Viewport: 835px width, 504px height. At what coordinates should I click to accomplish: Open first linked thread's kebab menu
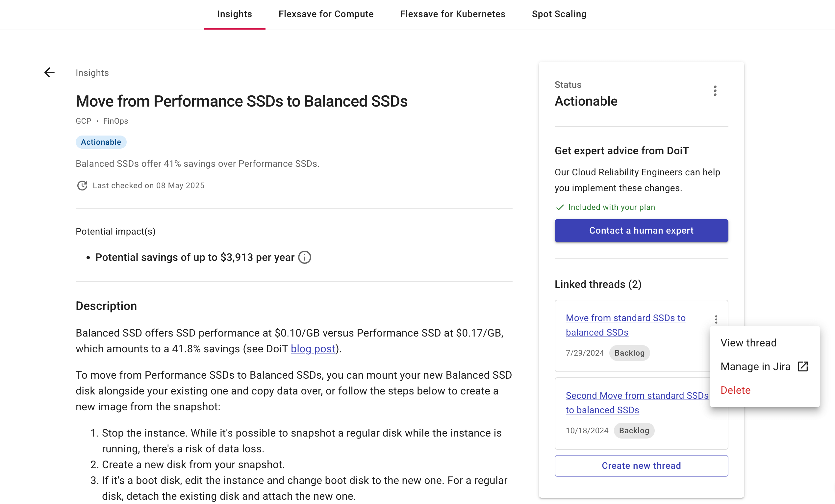pos(716,319)
